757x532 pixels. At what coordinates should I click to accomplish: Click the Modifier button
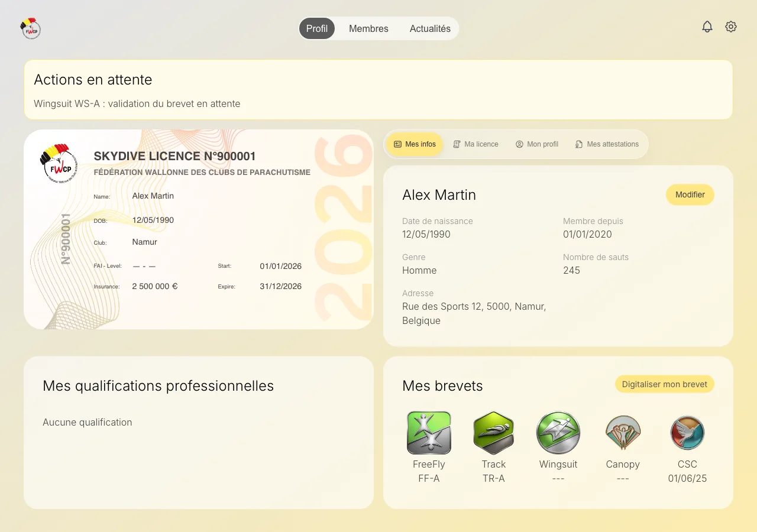690,194
